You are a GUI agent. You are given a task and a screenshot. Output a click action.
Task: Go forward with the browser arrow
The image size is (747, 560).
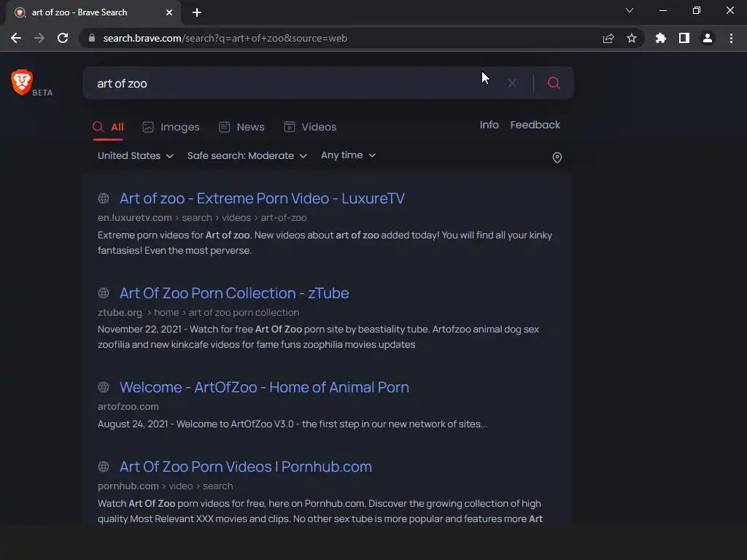[39, 38]
